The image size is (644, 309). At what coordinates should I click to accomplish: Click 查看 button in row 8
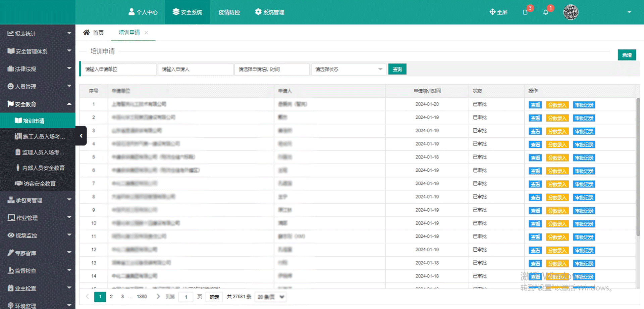coord(535,197)
